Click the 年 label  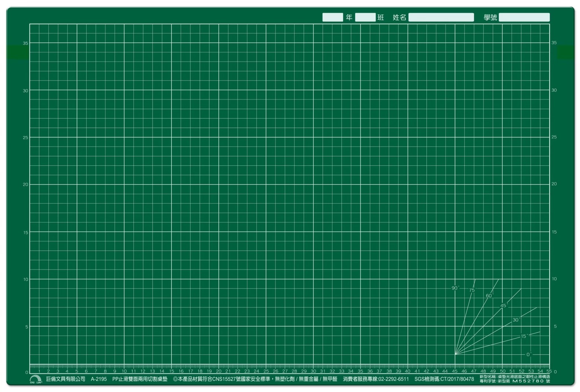pyautogui.click(x=349, y=18)
